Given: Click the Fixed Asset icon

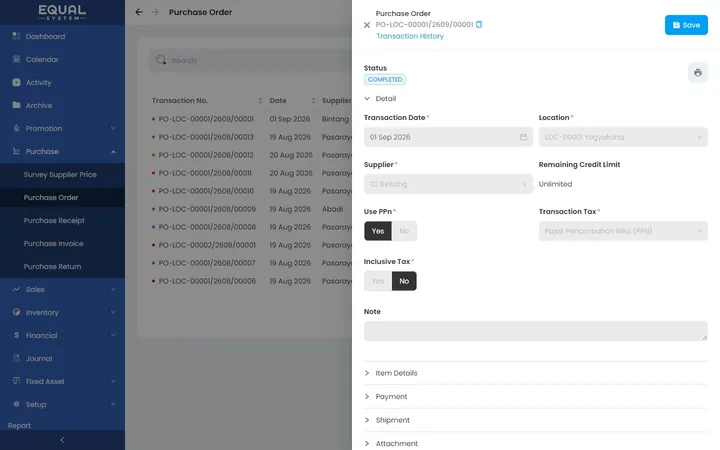Looking at the screenshot, I should click(x=16, y=381).
